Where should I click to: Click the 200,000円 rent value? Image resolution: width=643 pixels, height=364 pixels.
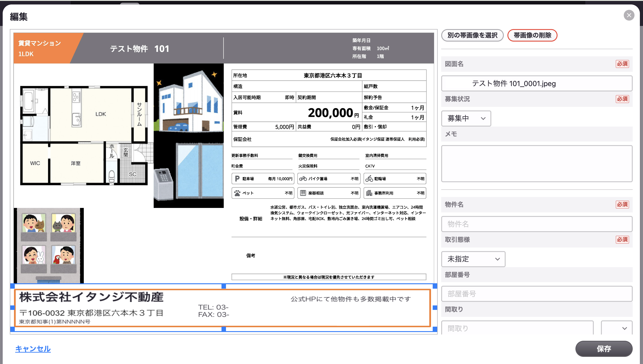tap(333, 113)
